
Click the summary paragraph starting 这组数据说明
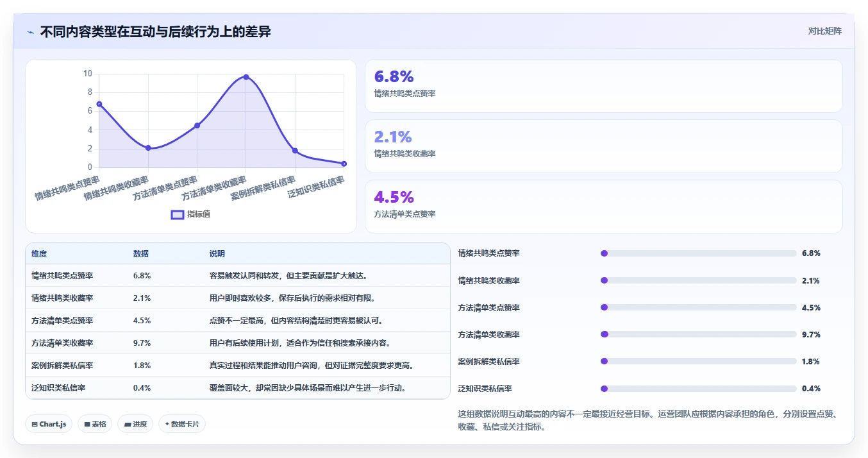coord(647,420)
